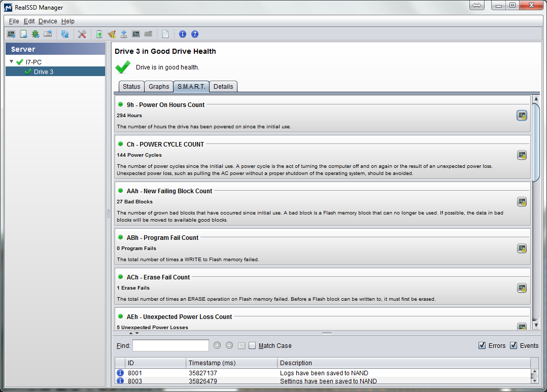Click '1 Erase Fails' value text

click(133, 288)
